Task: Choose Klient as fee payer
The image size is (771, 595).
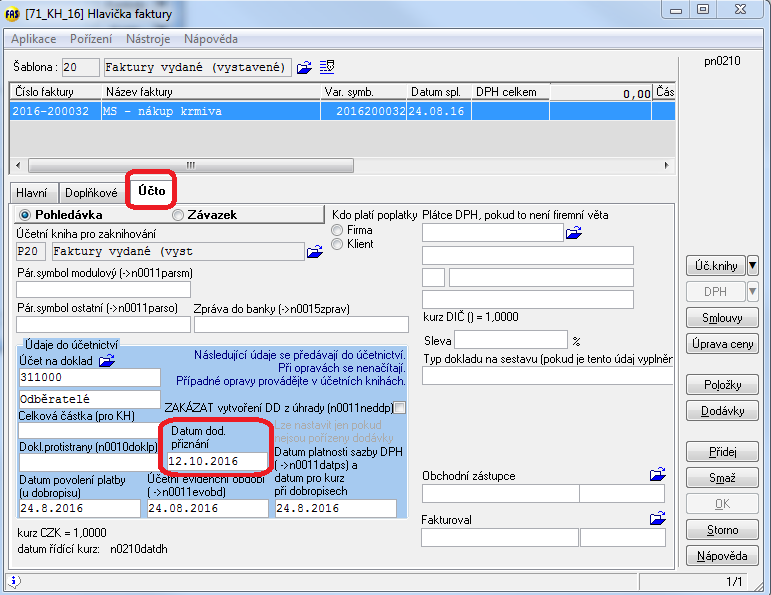Action: (x=337, y=244)
